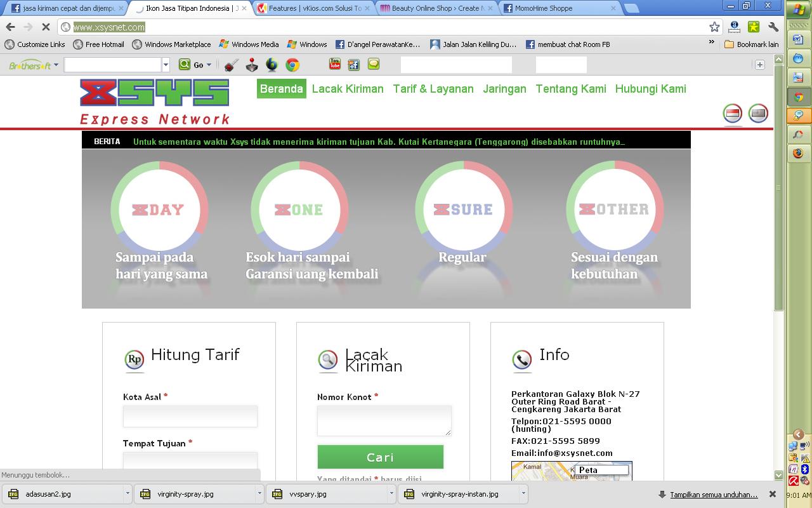Click the XOTHER service circle
Viewport: 812px width, 508px height.
(615, 210)
